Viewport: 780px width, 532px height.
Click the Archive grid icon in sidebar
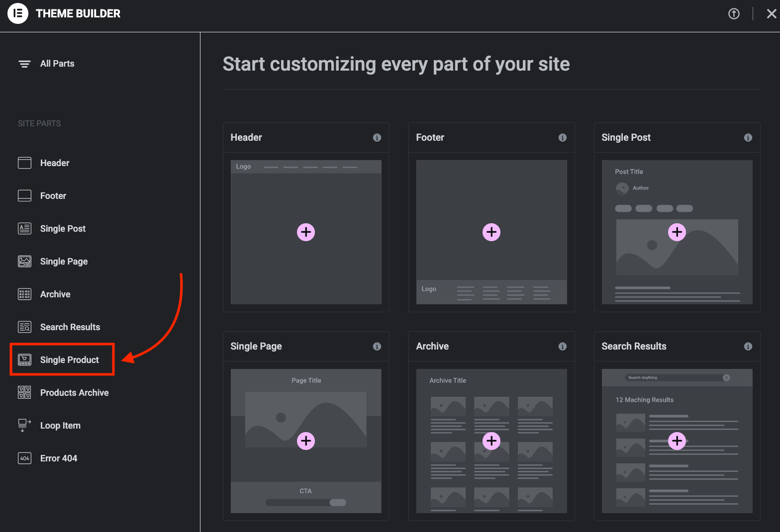pos(24,294)
